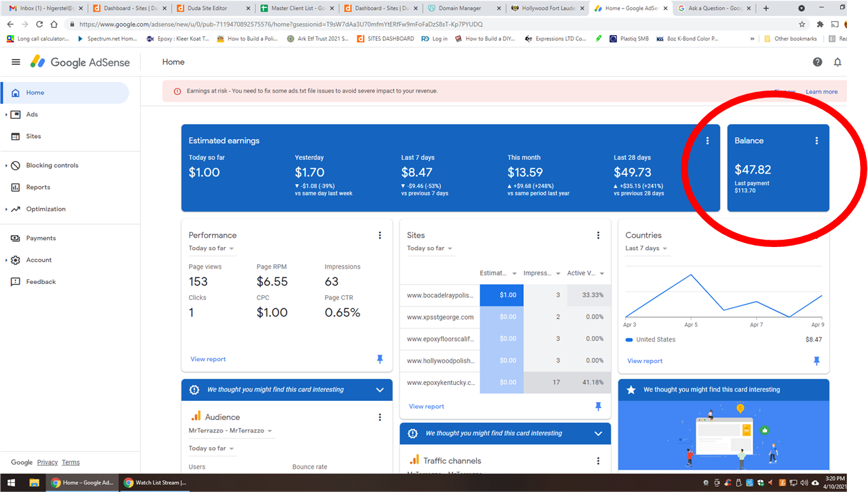The image size is (868, 492).
Task: Open the browser Extensions puzzle icon
Action: tap(820, 24)
